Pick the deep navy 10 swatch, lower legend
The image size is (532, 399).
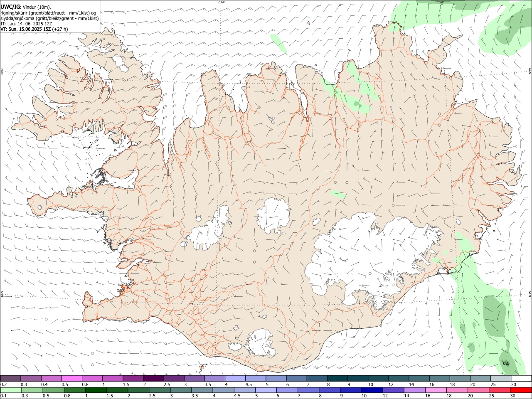coord(372,390)
